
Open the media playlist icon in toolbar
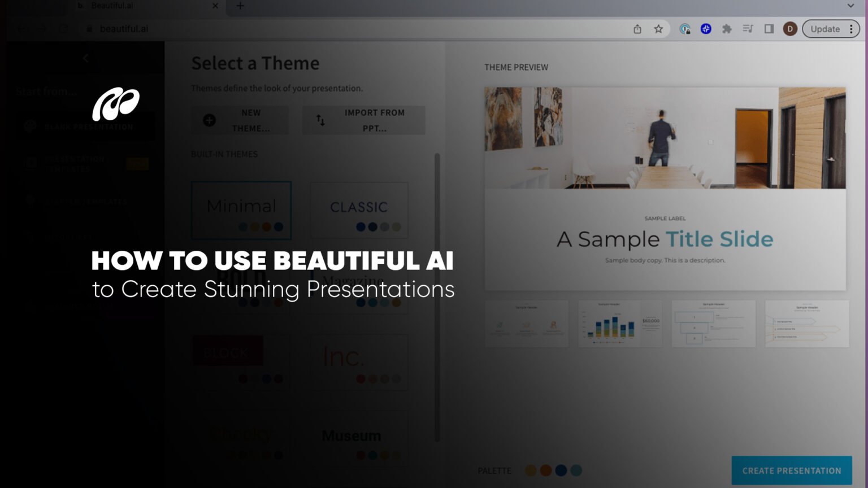click(748, 29)
